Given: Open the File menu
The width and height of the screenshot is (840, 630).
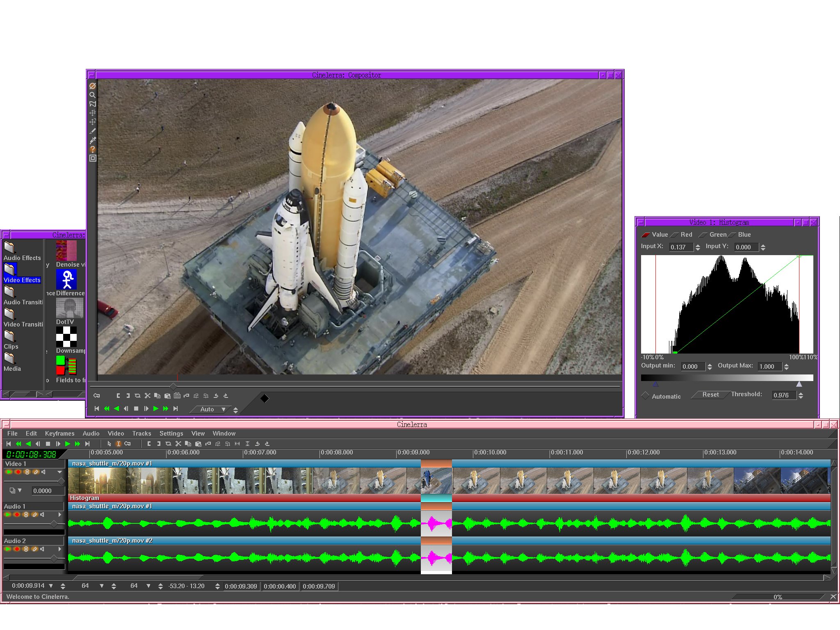Looking at the screenshot, I should pos(12,434).
